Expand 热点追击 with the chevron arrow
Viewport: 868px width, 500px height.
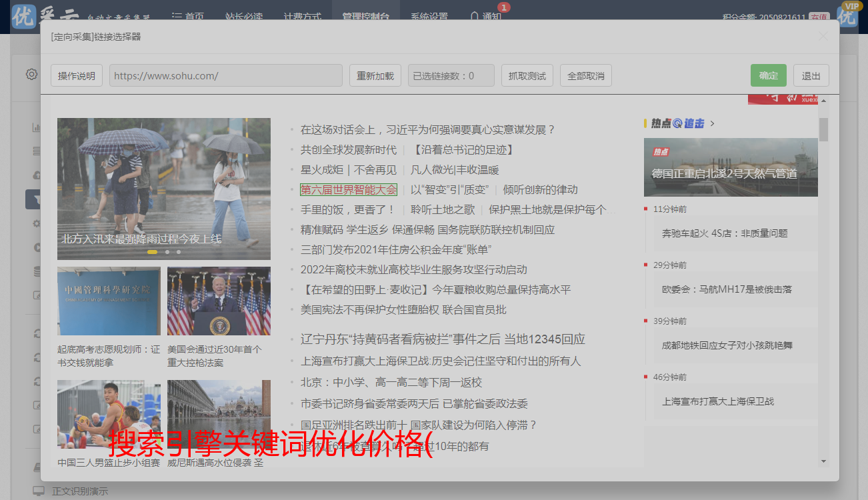713,123
